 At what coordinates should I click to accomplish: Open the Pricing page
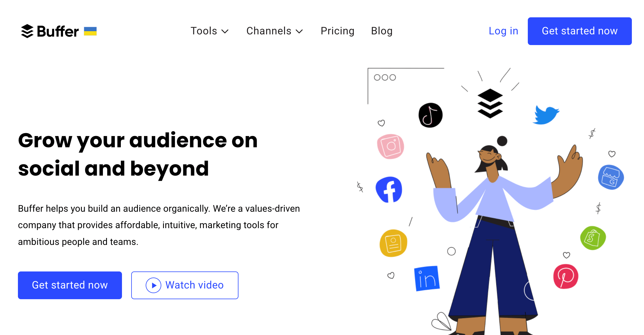pyautogui.click(x=337, y=31)
